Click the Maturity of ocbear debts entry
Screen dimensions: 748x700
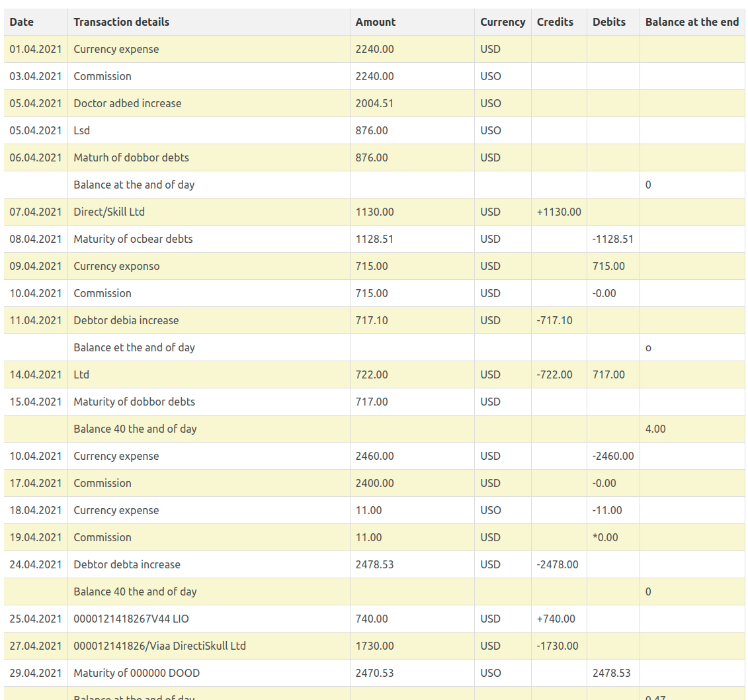(134, 239)
